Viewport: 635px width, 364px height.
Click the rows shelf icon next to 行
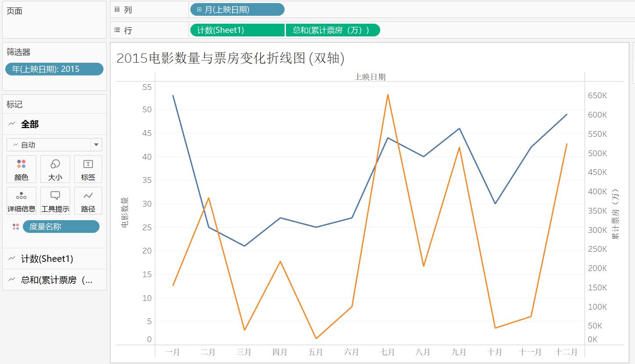(117, 30)
